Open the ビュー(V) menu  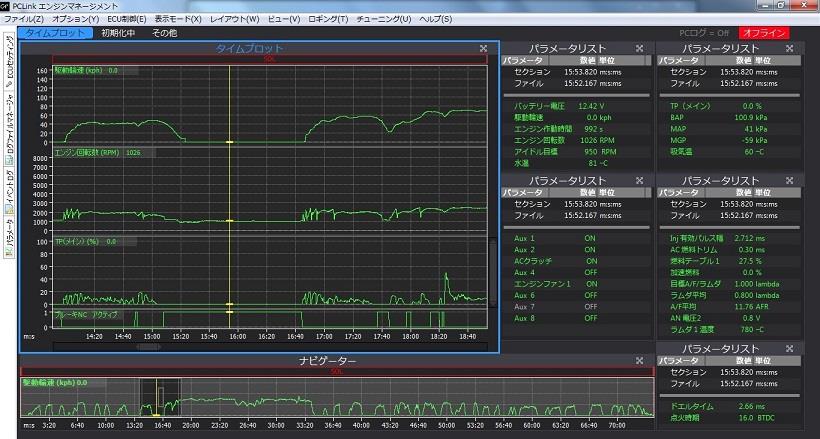point(284,19)
